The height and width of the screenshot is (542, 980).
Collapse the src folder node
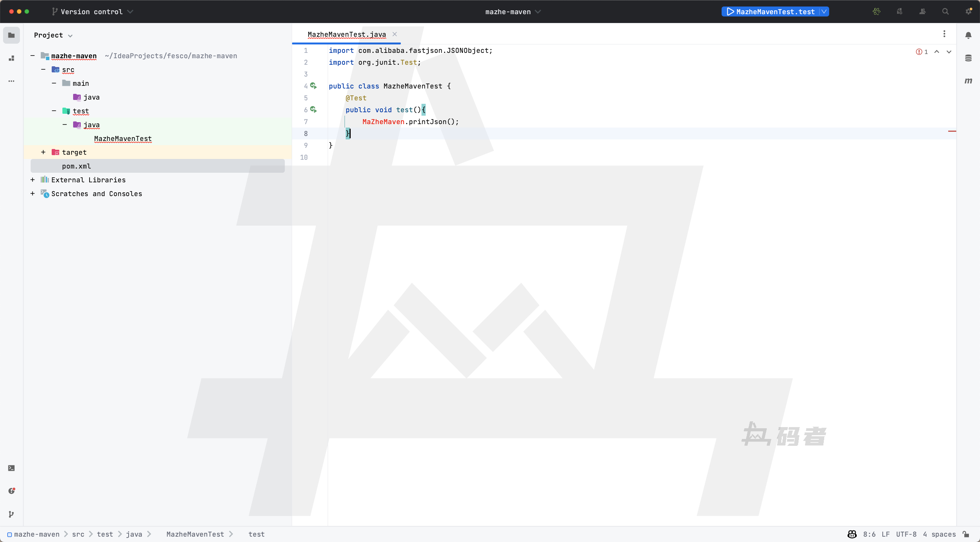pyautogui.click(x=43, y=70)
